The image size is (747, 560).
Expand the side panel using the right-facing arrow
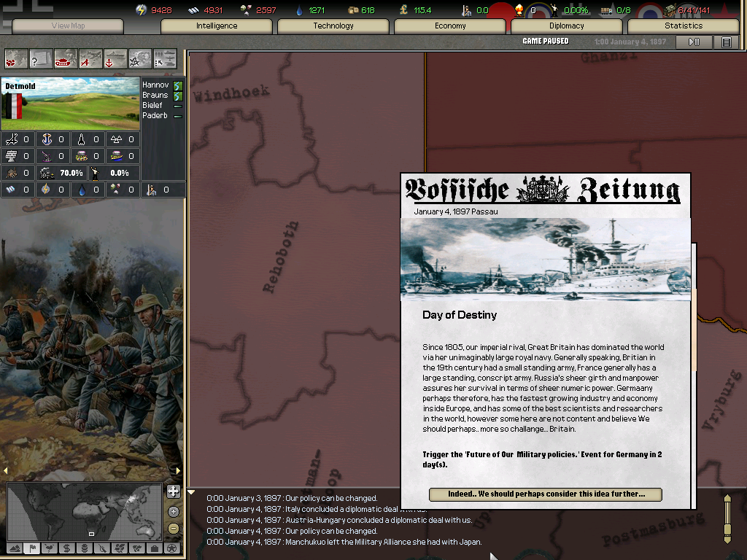coord(177,471)
